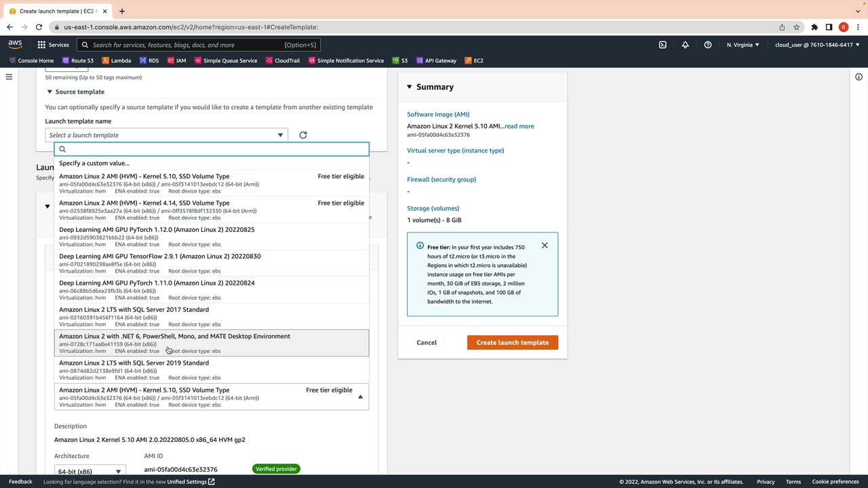Open the Firewall (security group) link

(441, 180)
